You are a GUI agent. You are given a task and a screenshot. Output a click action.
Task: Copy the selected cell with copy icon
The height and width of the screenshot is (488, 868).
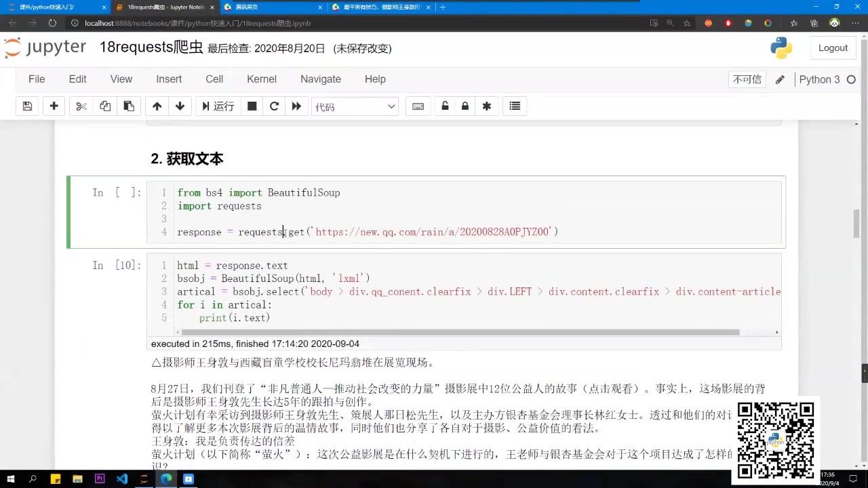coord(105,106)
